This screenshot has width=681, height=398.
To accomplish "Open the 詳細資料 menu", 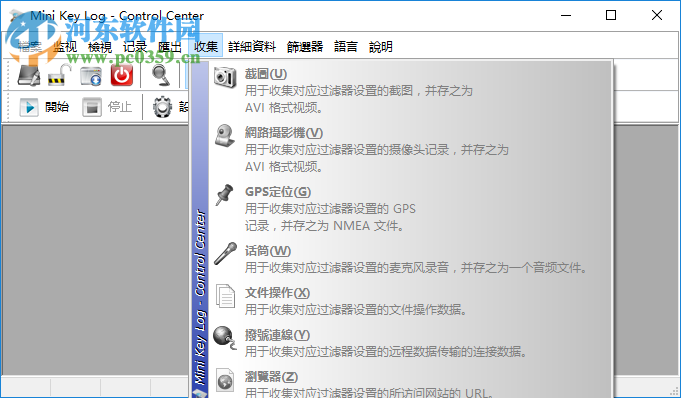I will [252, 46].
